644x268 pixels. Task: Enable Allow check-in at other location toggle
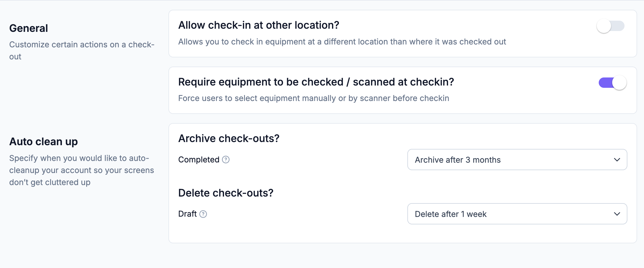click(610, 26)
